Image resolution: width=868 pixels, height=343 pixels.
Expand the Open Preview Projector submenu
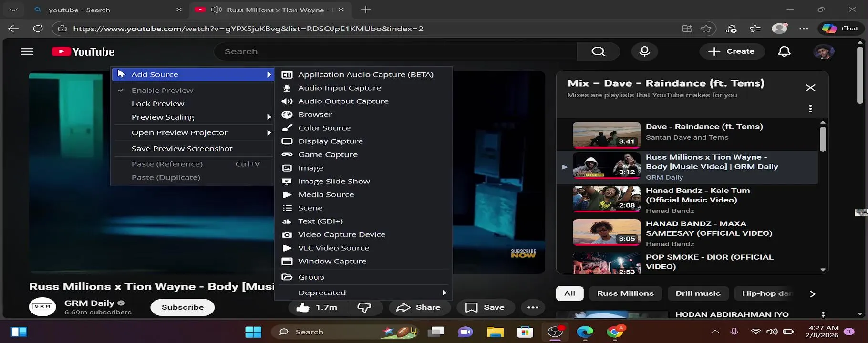193,133
